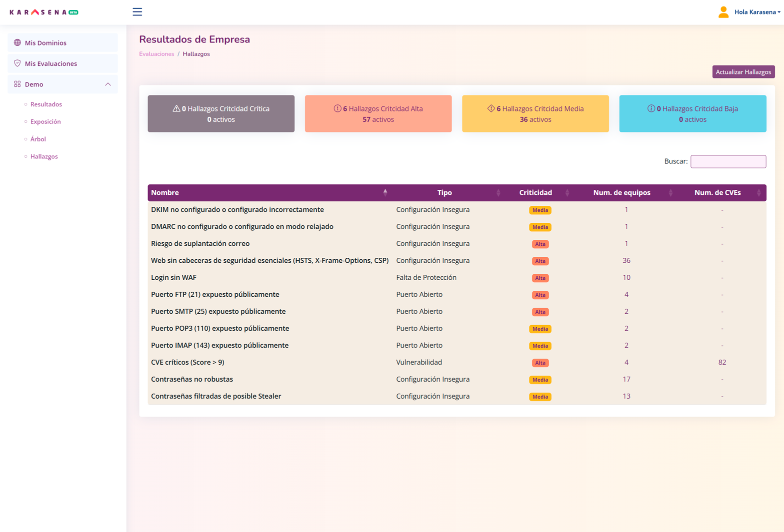Image resolution: width=784 pixels, height=532 pixels.
Task: Click the Alta badge in Login sin WAF row
Action: (x=540, y=278)
